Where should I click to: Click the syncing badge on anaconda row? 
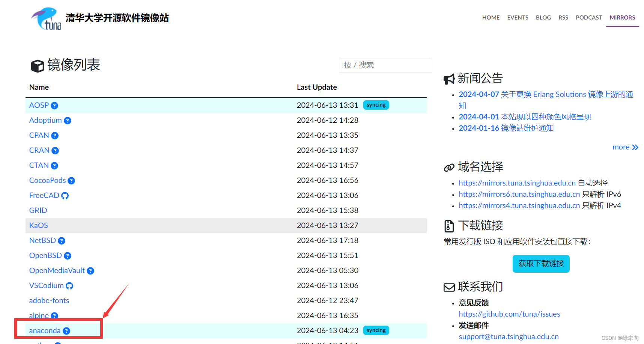(x=376, y=330)
